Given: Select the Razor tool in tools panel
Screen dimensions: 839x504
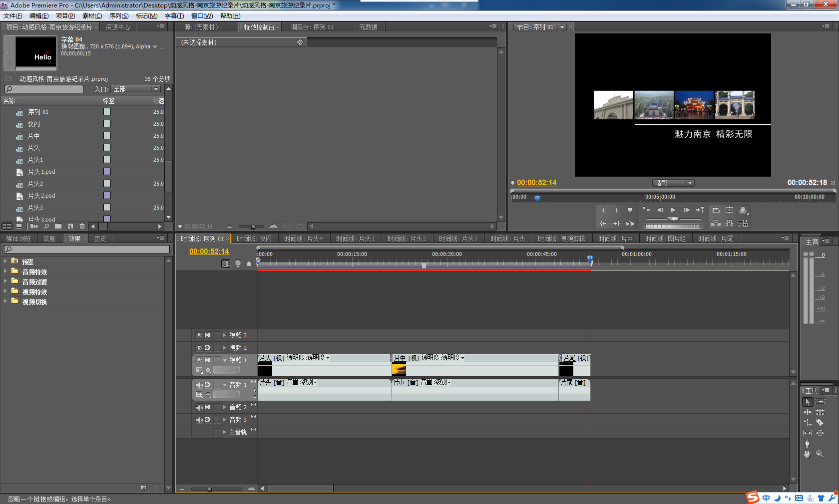Looking at the screenshot, I should tap(820, 423).
